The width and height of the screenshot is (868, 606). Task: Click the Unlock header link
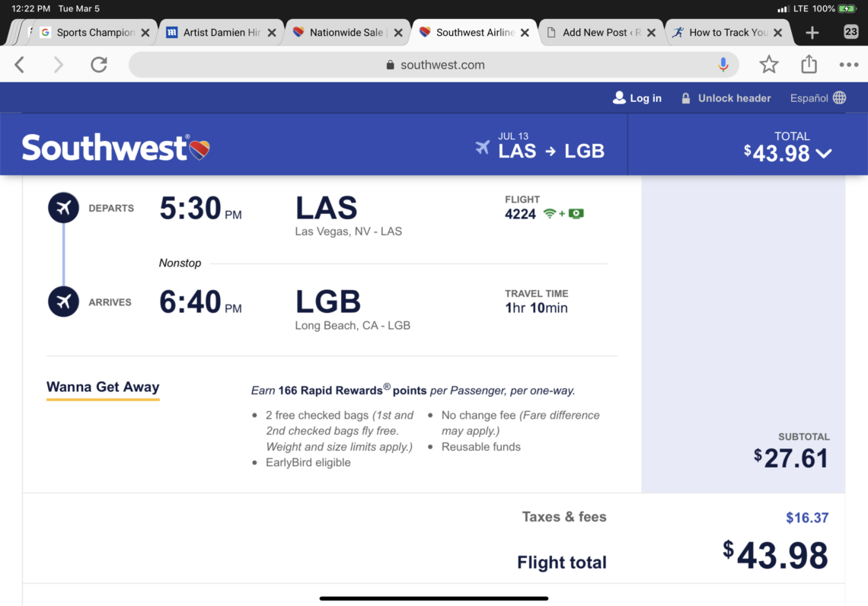[734, 97]
